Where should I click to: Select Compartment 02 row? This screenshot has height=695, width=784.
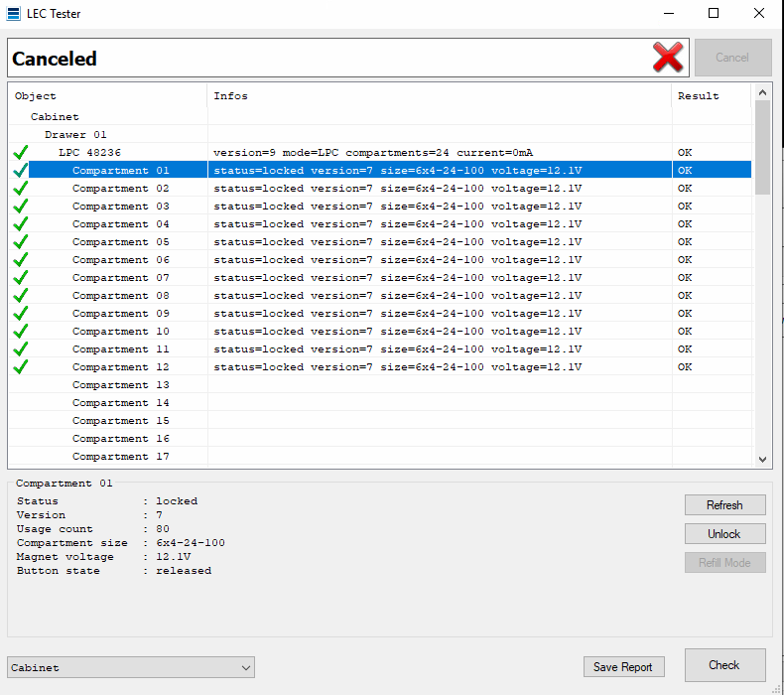click(380, 188)
